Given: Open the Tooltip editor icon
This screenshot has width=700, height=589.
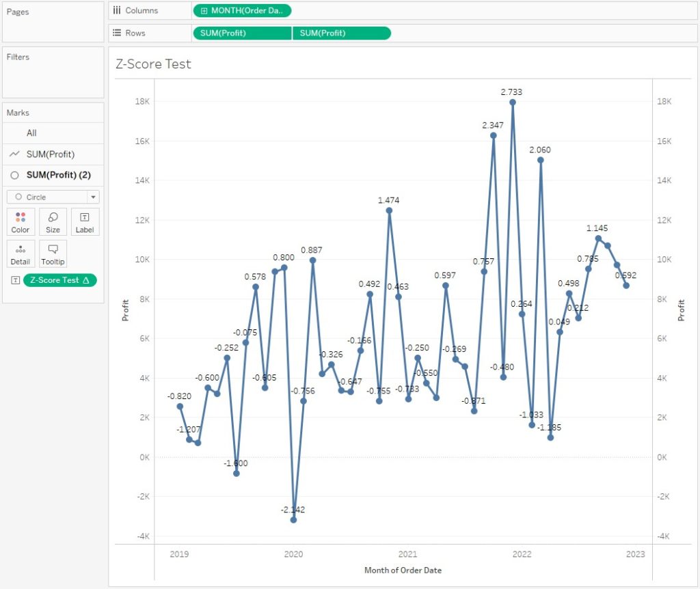Looking at the screenshot, I should point(53,254).
